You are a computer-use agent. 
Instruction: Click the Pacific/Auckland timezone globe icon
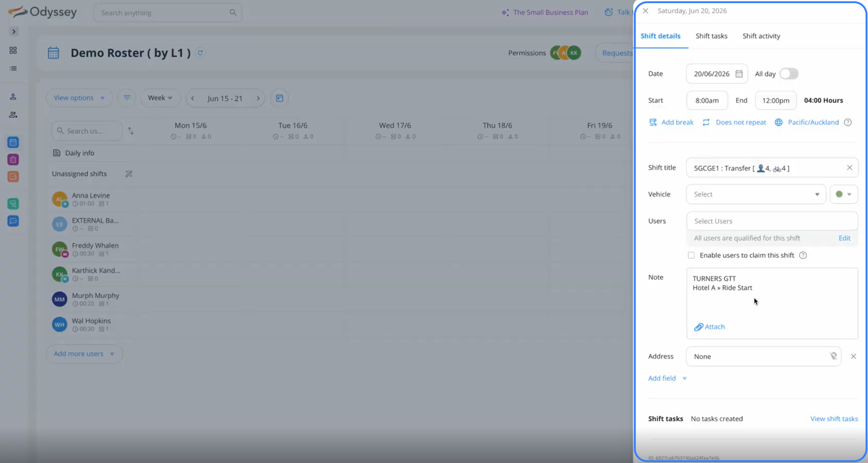tap(778, 122)
